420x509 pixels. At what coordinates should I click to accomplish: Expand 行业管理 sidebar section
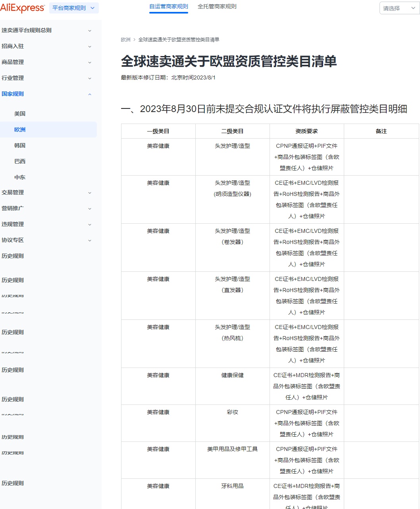13,78
